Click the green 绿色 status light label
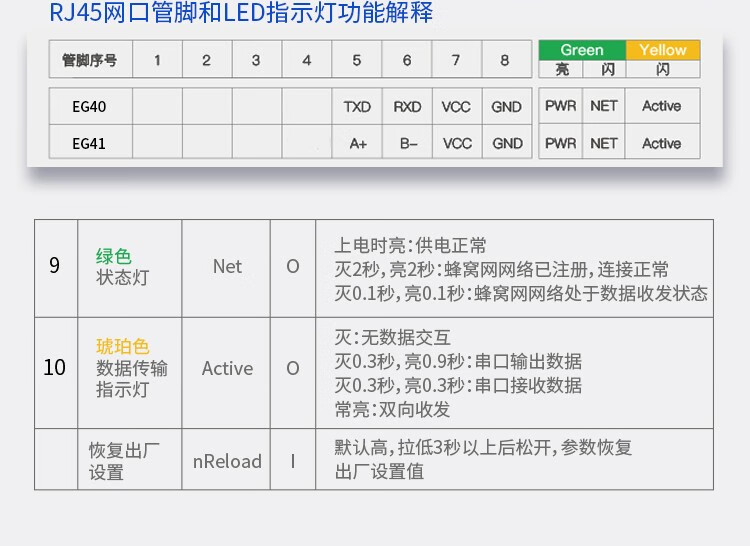 [x=114, y=256]
